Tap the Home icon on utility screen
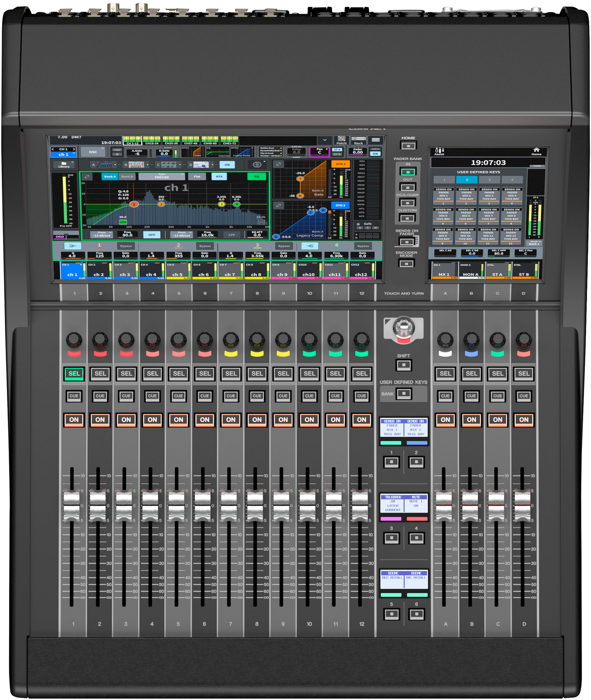 pyautogui.click(x=536, y=151)
